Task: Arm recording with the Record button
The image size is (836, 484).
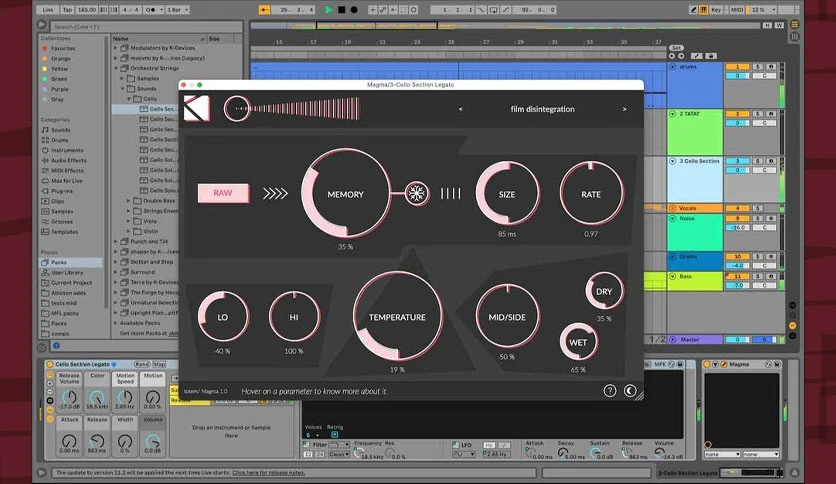Action: 353,10
